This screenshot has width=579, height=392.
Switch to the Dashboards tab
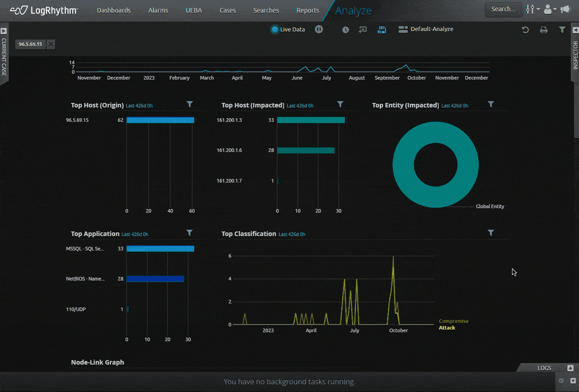pos(113,10)
